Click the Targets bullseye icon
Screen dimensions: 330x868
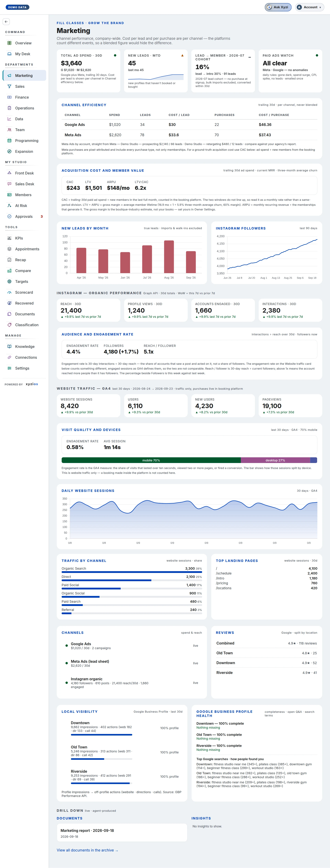pyautogui.click(x=9, y=281)
